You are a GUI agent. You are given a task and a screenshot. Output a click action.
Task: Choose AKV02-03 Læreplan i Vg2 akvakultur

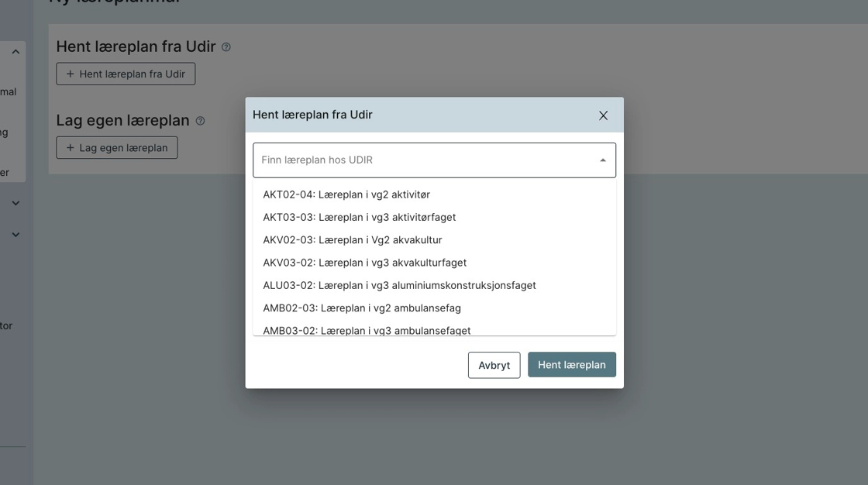pyautogui.click(x=353, y=240)
